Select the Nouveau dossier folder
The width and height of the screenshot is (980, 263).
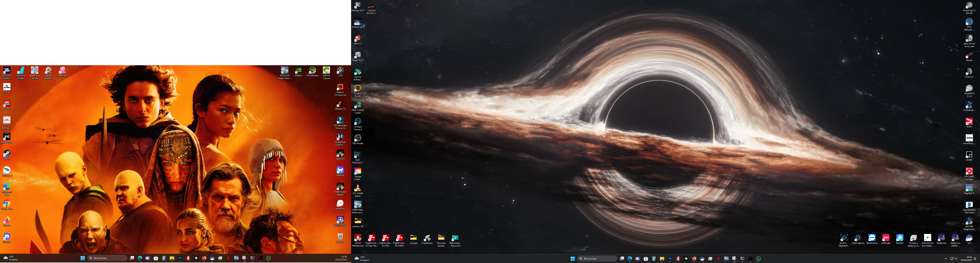click(441, 240)
